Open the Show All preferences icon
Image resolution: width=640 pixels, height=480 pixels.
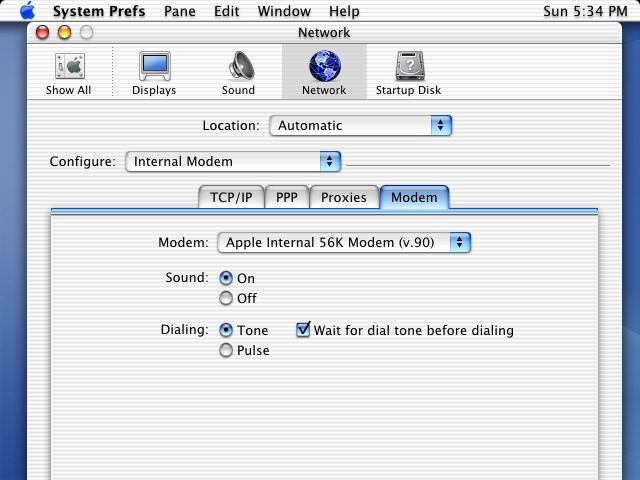click(69, 73)
